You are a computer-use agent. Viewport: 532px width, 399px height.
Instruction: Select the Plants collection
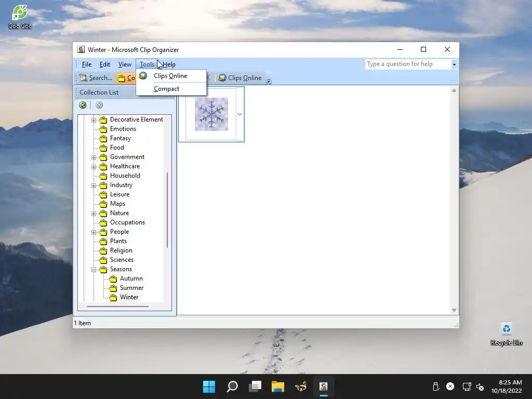[118, 241]
